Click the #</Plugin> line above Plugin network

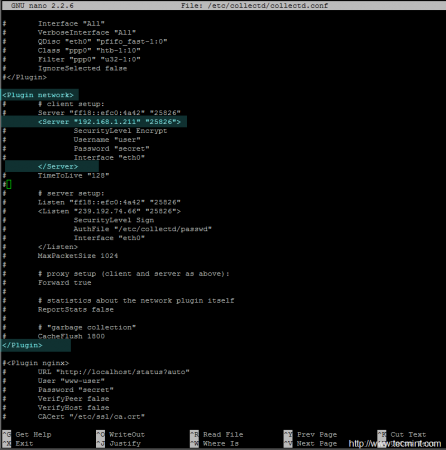point(24,77)
